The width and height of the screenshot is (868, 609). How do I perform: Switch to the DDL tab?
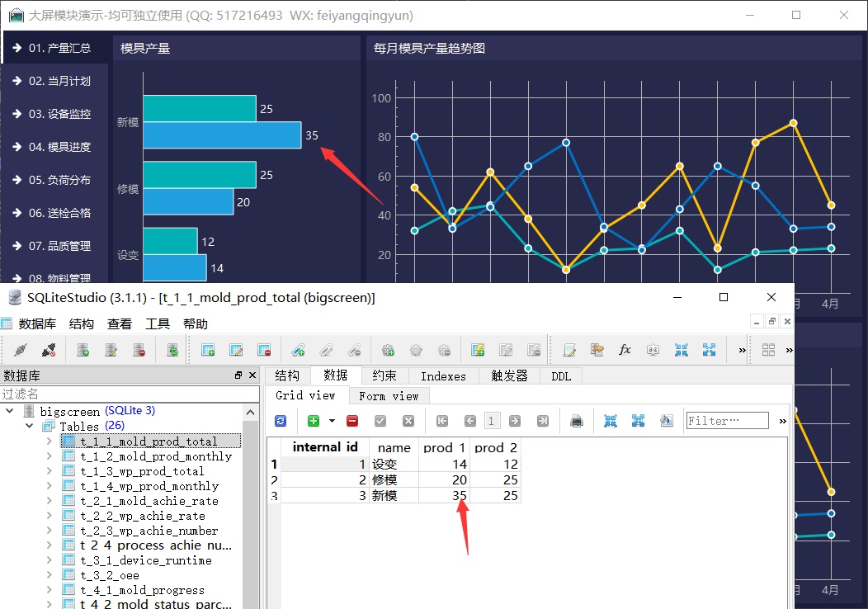pos(560,376)
